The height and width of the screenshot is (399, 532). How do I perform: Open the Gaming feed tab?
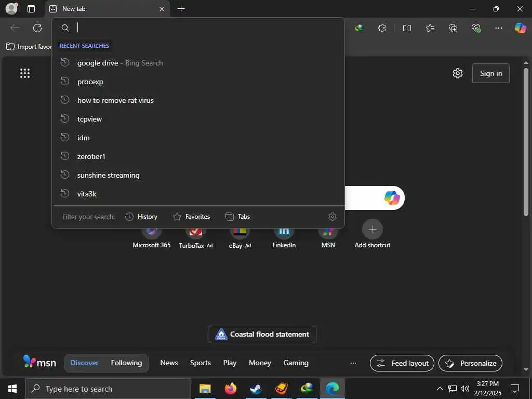click(296, 363)
